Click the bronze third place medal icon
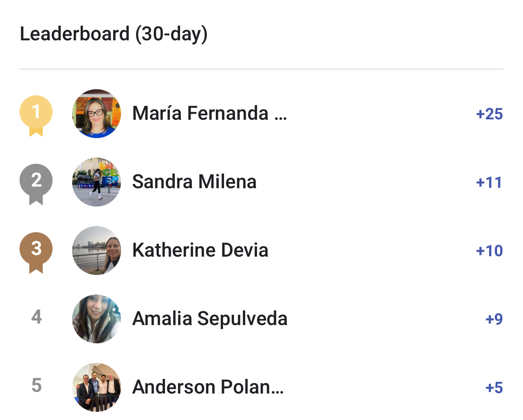Image resolution: width=523 pixels, height=420 pixels. (36, 253)
